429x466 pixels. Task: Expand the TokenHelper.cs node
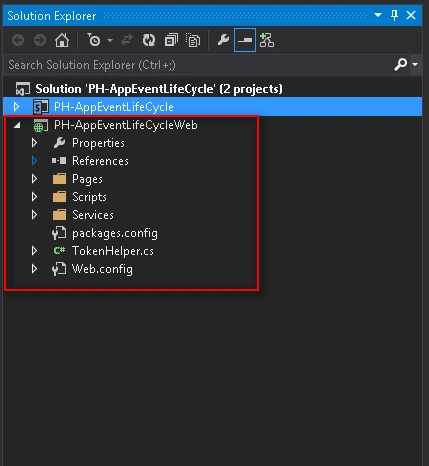(x=34, y=251)
